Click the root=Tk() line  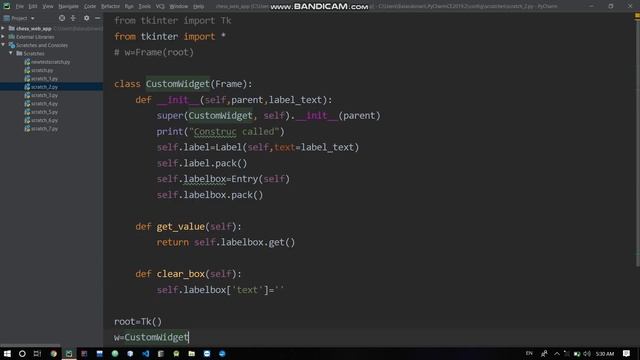[138, 322]
